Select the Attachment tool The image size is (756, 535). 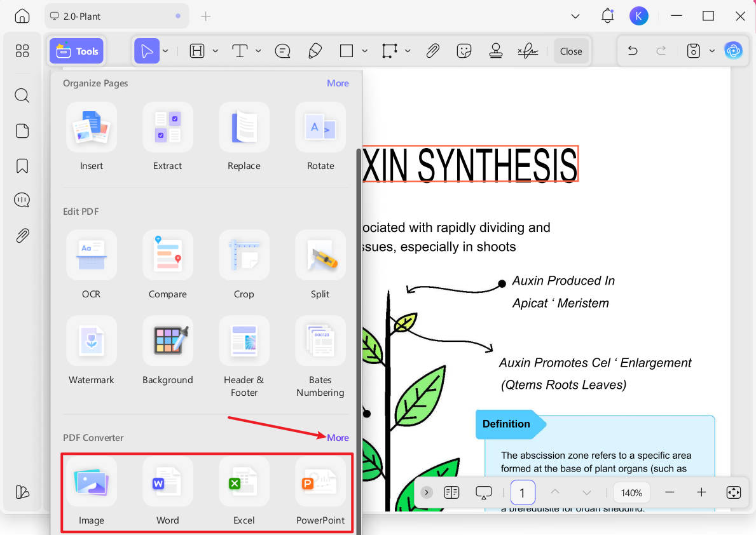click(x=433, y=51)
